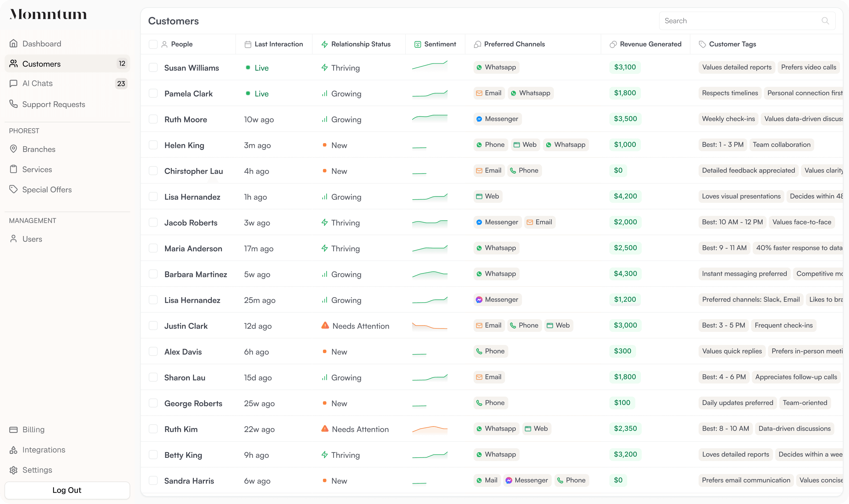Check the box for Susan Williams
The image size is (849, 504).
point(153,68)
